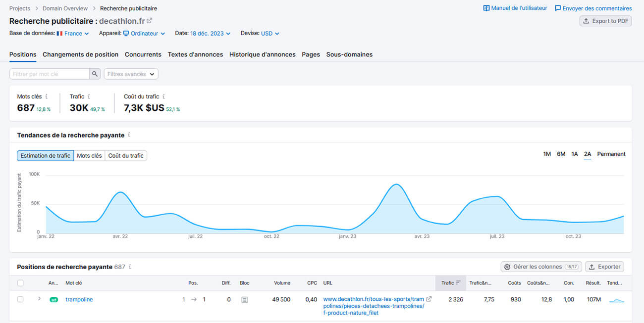Open the trampoline keyword link
Image resolution: width=644 pixels, height=323 pixels.
click(79, 299)
